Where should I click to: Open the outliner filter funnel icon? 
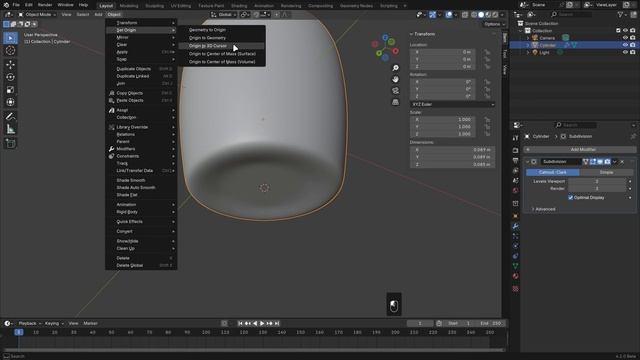coord(620,15)
